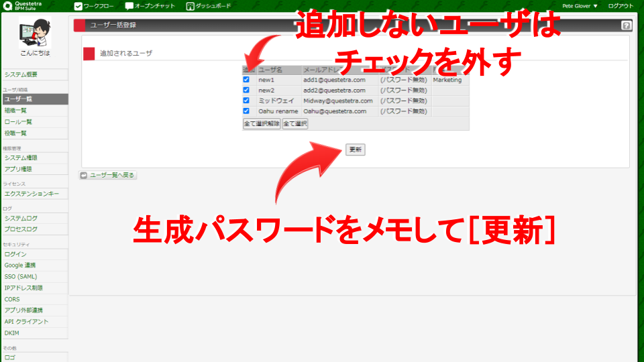Open the ワークフロー workflow icon
The height and width of the screenshot is (362, 644).
(78, 6)
